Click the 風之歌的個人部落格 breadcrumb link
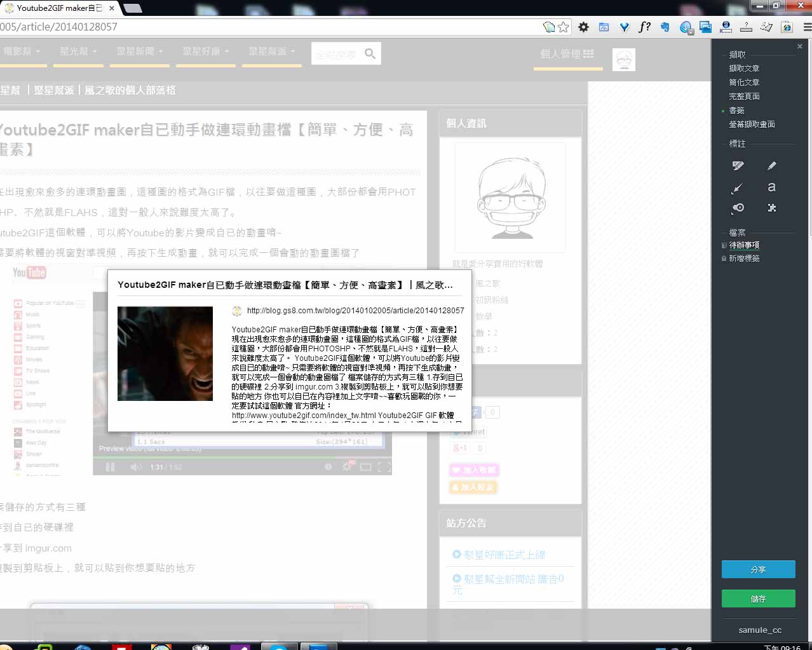812x650 pixels. point(130,91)
